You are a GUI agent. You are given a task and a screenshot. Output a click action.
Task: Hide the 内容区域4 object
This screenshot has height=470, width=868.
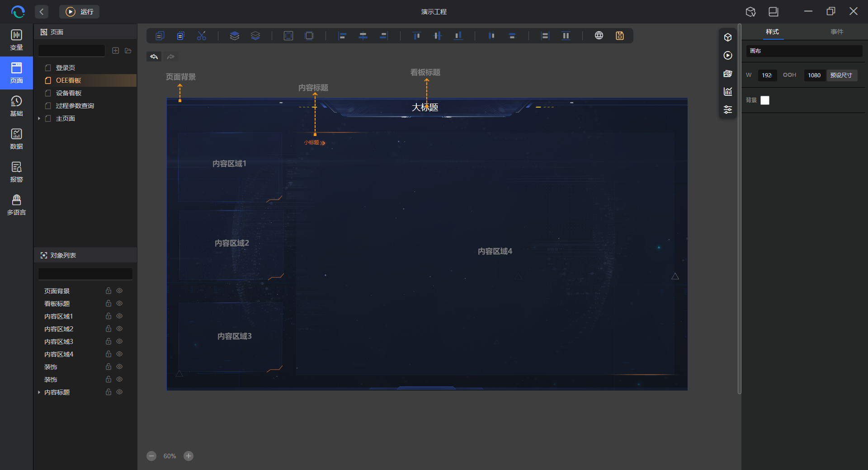119,354
